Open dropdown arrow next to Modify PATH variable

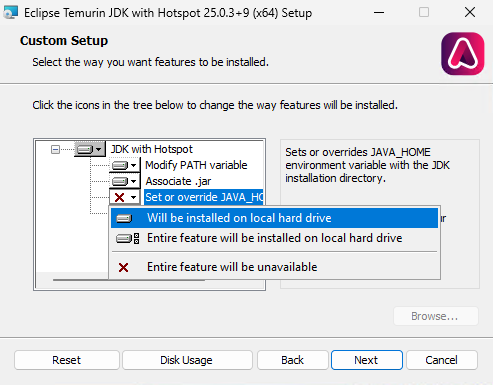[x=133, y=165]
